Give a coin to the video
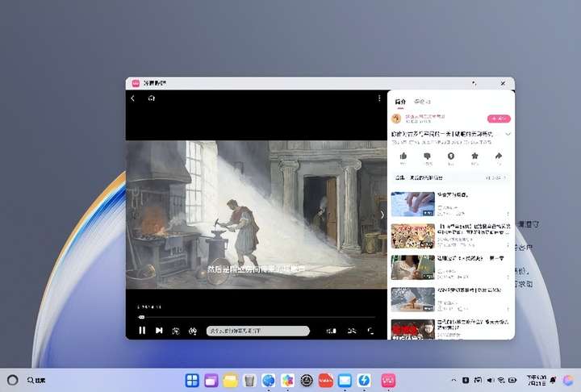 tap(451, 156)
